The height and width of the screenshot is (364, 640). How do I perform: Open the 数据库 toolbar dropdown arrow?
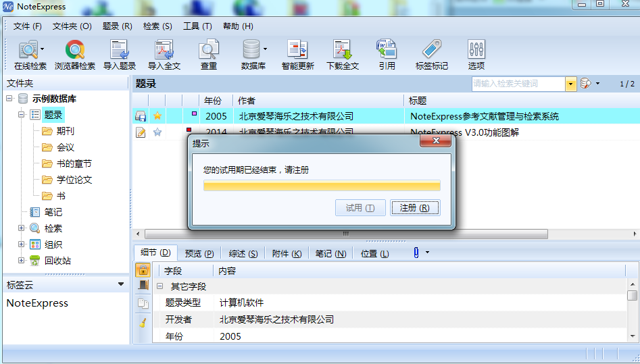(265, 49)
